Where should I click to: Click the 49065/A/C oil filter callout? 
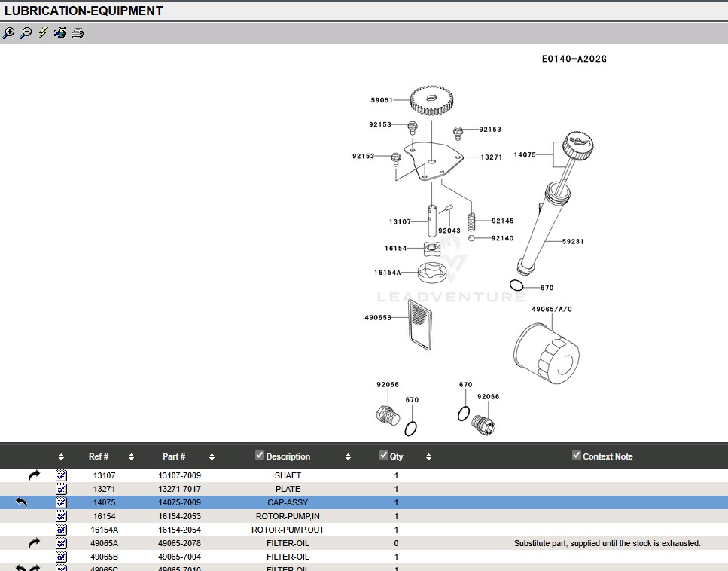click(552, 310)
